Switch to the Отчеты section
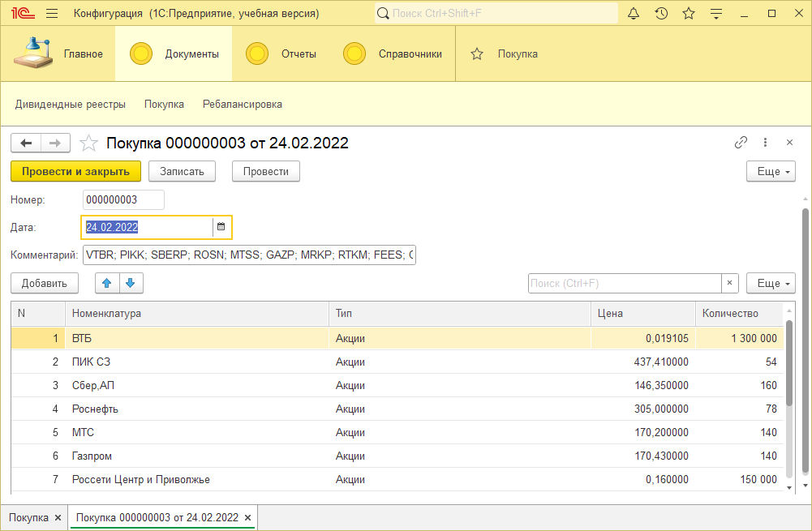The width and height of the screenshot is (812, 531). (x=281, y=54)
